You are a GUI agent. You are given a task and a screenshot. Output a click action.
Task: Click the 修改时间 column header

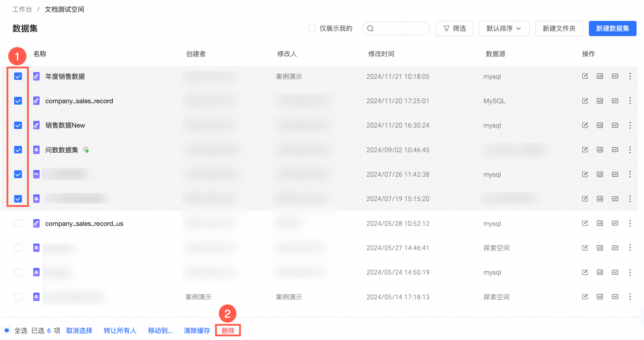[x=381, y=54]
